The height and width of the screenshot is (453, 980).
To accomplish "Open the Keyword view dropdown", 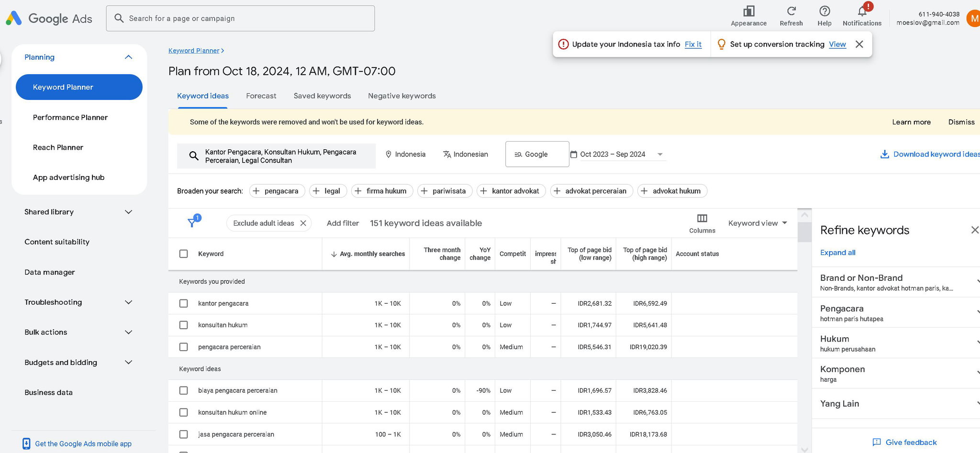I will click(757, 223).
